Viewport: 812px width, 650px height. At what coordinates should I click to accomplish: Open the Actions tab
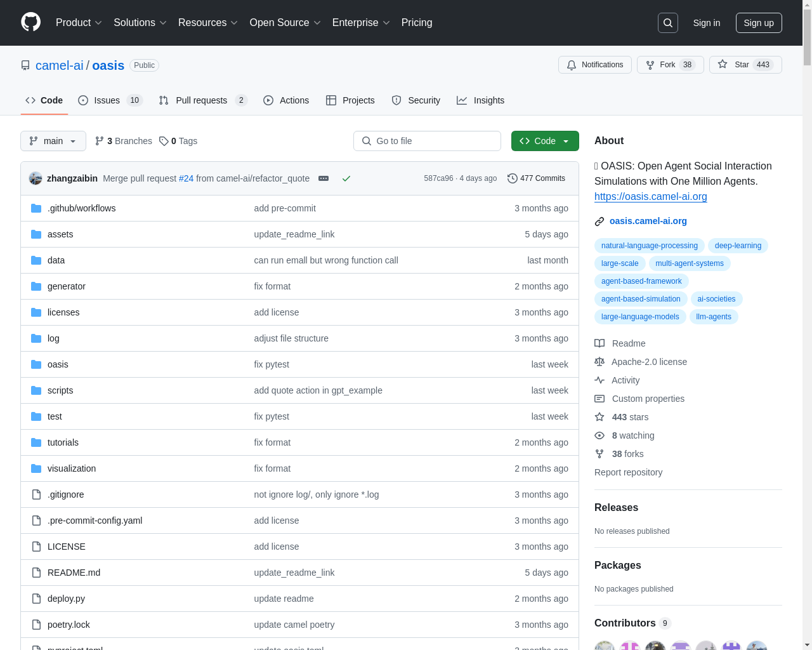[286, 100]
